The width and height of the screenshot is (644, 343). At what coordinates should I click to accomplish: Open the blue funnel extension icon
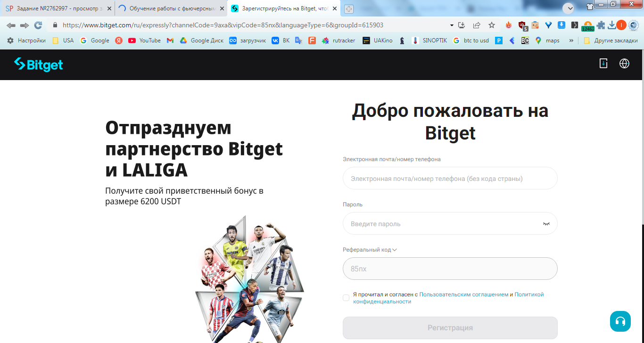(x=548, y=25)
